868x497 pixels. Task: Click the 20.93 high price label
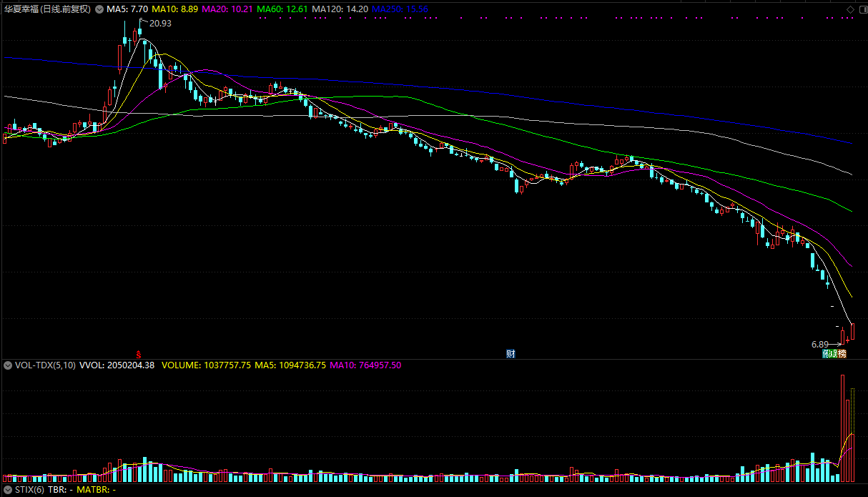(x=160, y=24)
